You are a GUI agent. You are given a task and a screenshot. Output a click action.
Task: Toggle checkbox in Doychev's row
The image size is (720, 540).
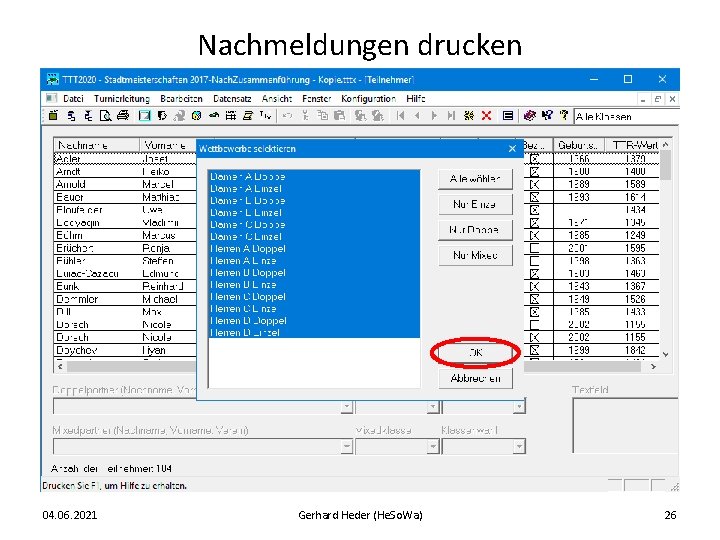534,350
